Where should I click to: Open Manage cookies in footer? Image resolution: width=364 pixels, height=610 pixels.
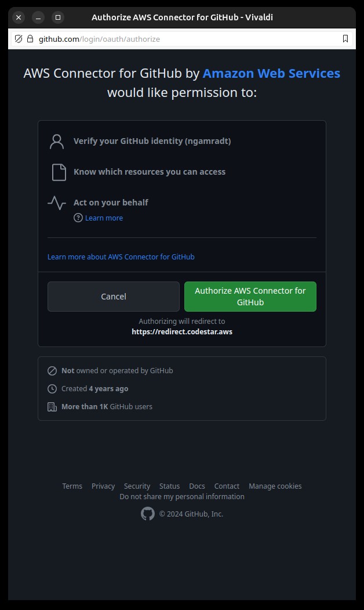click(x=275, y=486)
